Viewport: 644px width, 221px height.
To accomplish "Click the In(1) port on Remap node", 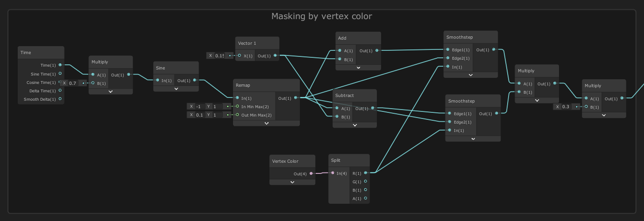I will click(x=237, y=98).
